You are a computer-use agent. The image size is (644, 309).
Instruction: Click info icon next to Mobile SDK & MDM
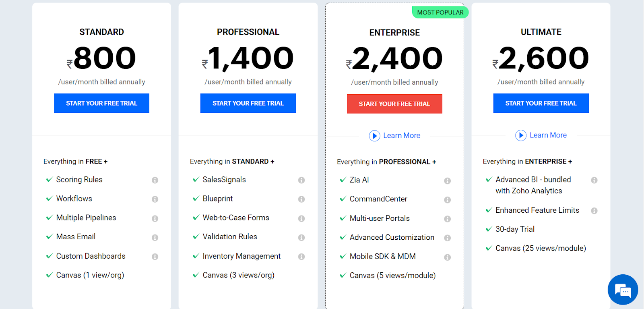447,257
